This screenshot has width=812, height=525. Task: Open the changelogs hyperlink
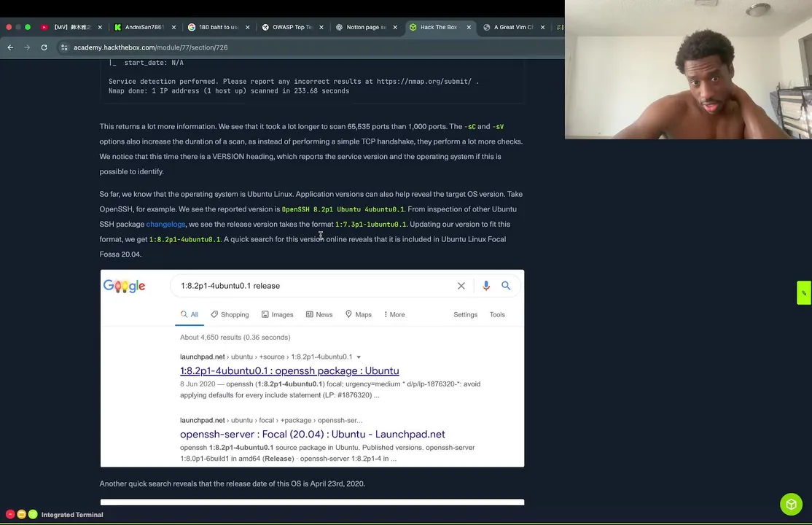[165, 224]
